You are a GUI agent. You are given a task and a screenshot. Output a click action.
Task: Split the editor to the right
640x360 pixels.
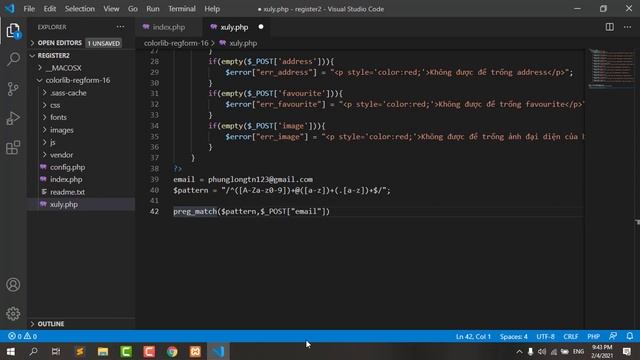click(609, 27)
